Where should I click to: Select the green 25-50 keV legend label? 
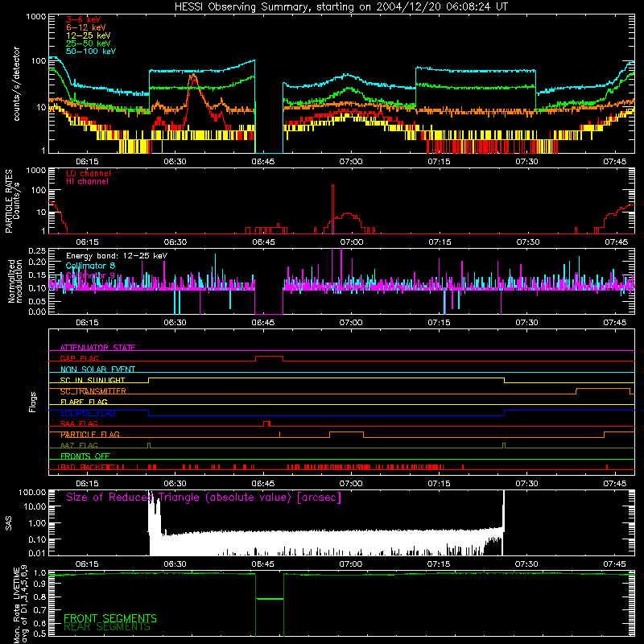pos(89,43)
